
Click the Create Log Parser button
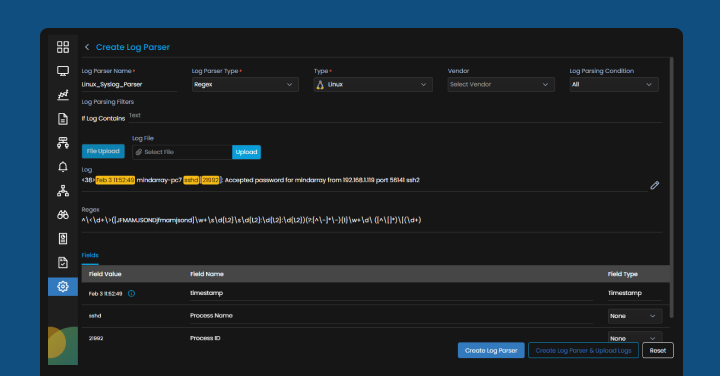[x=491, y=350]
